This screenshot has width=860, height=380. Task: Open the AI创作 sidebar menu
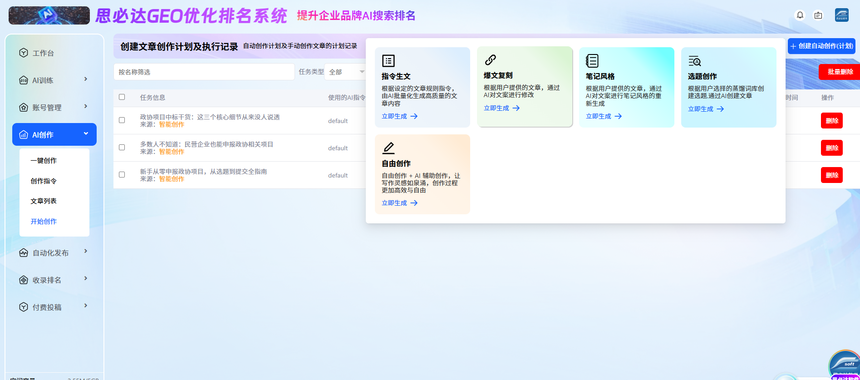pos(54,134)
